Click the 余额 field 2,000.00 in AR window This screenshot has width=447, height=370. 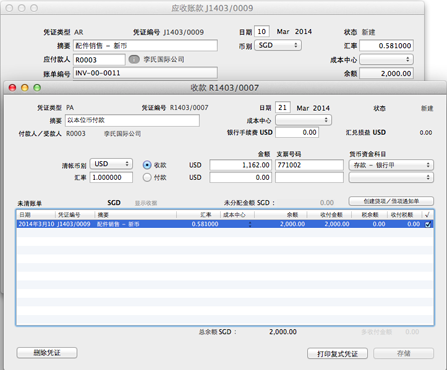tap(387, 73)
